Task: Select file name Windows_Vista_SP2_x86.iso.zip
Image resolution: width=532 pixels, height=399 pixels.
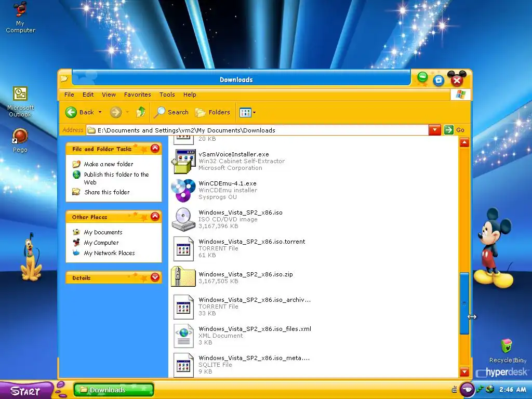Action: coord(246,274)
